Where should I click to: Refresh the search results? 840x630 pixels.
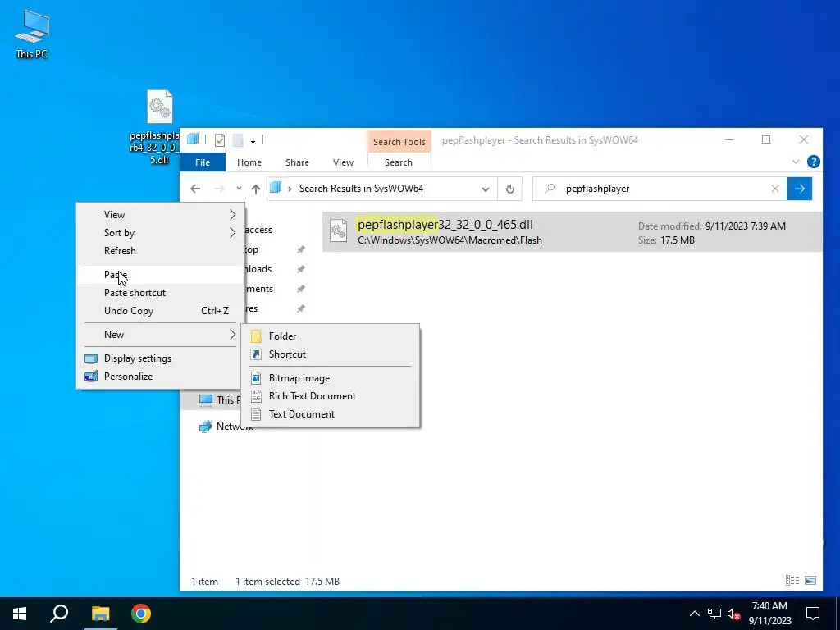coord(510,189)
